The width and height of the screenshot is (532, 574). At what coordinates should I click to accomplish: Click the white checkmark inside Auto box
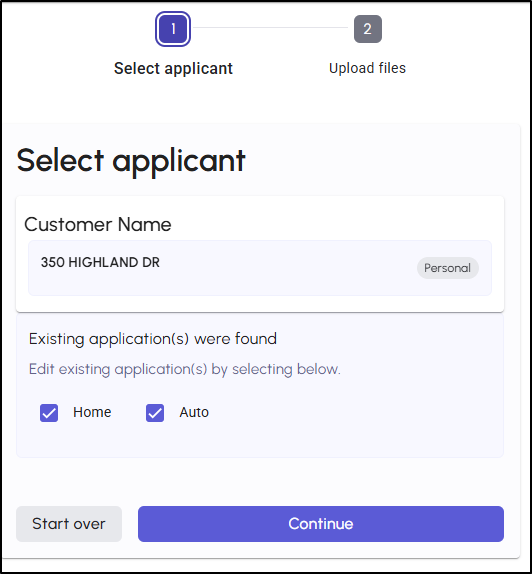[x=155, y=413]
